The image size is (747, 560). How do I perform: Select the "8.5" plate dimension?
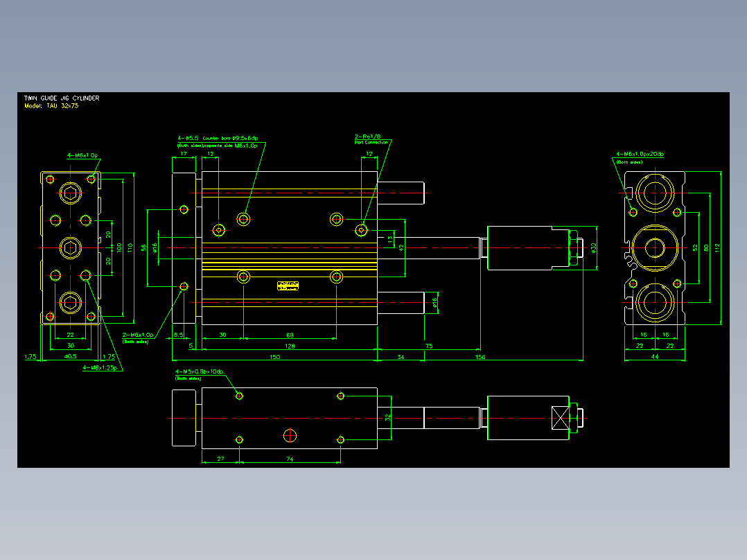tap(178, 335)
